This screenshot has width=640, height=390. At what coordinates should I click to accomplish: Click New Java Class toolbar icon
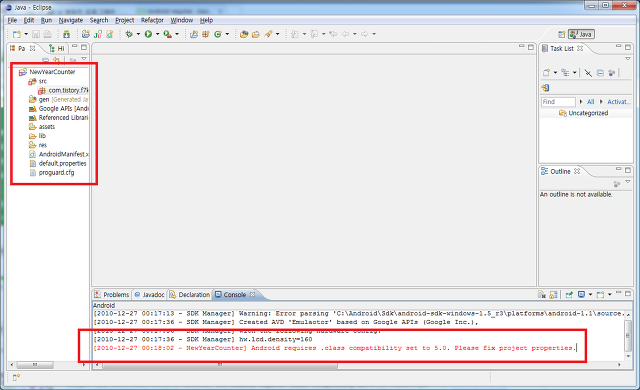pyautogui.click(x=218, y=34)
